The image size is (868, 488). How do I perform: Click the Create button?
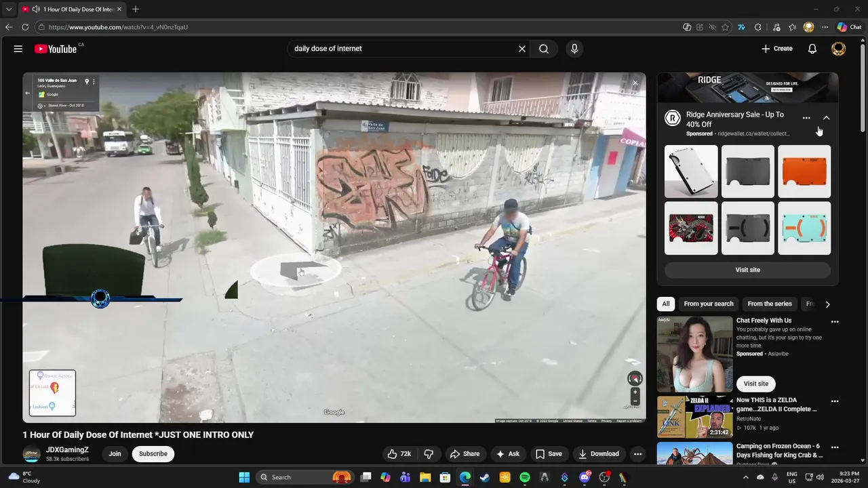coord(776,49)
